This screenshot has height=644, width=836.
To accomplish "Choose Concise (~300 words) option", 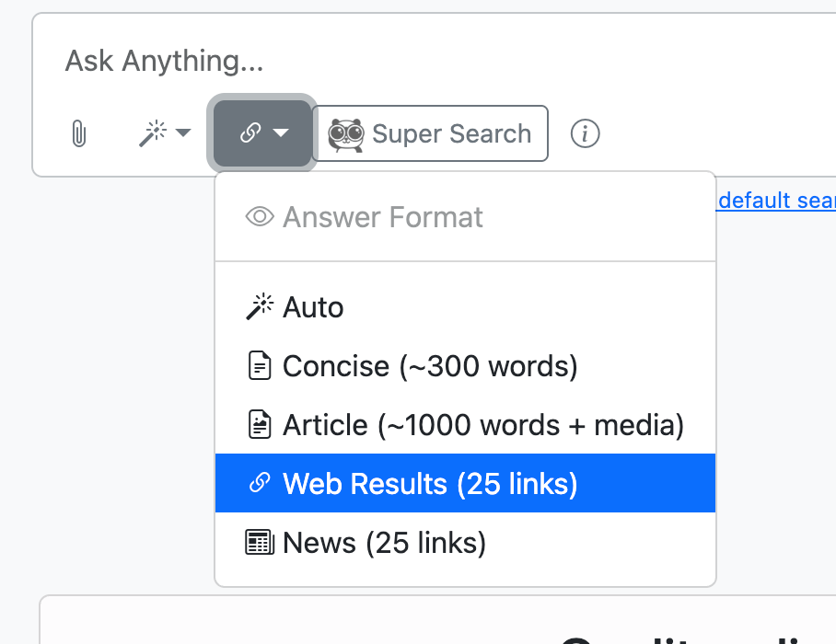I will (x=430, y=366).
